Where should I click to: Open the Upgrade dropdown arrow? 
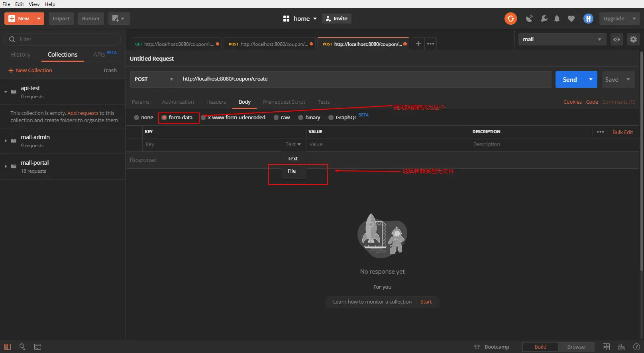634,18
